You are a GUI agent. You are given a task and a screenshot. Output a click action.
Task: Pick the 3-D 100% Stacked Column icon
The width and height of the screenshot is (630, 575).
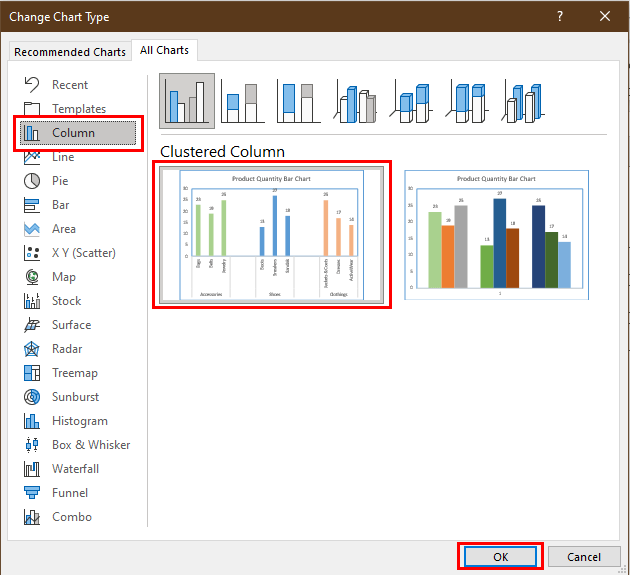point(466,102)
